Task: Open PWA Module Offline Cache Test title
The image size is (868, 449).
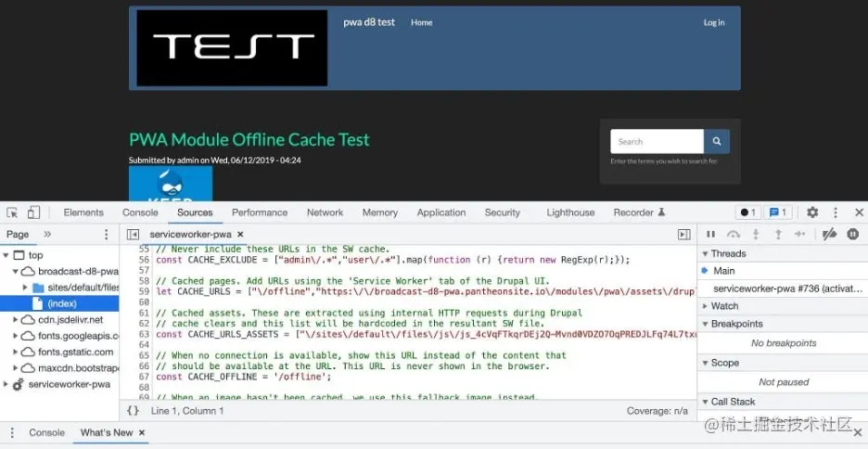Action: click(x=249, y=139)
